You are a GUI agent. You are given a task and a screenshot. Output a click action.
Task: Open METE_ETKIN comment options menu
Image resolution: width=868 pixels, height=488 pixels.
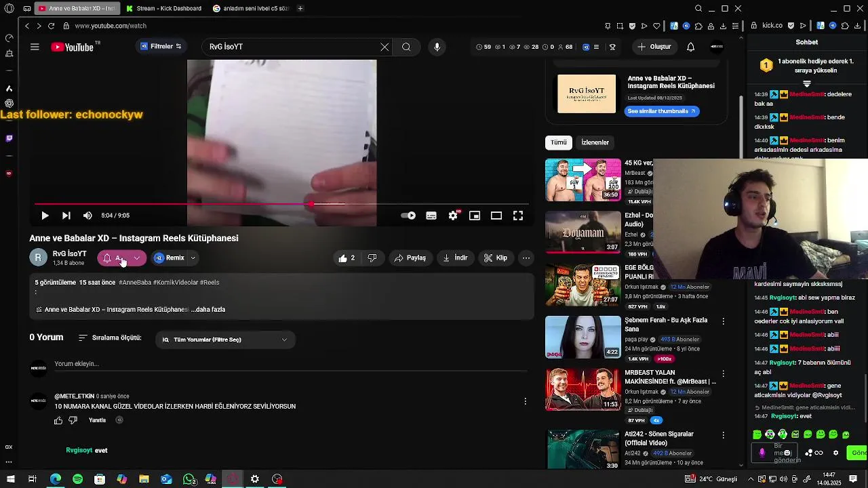[x=525, y=401]
